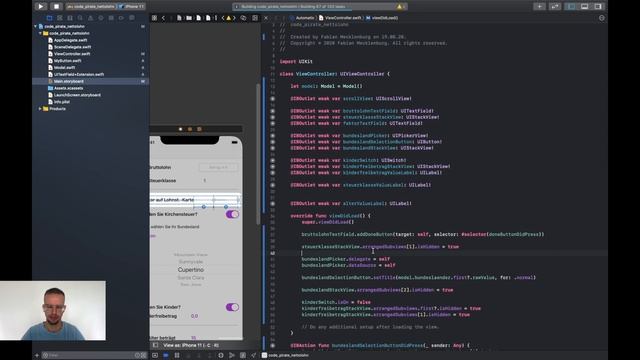
Task: Collapse the code_pirate_nettolohn project root
Action: (36, 26)
